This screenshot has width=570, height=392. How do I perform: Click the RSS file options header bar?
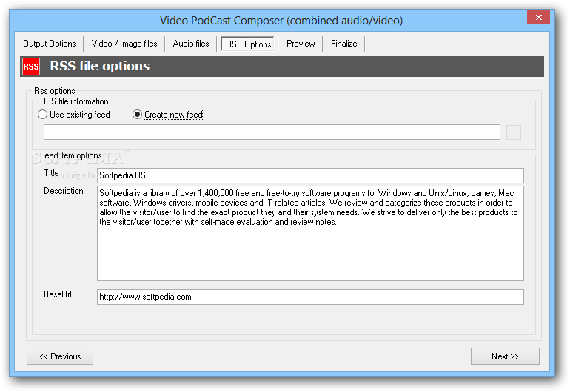[282, 67]
